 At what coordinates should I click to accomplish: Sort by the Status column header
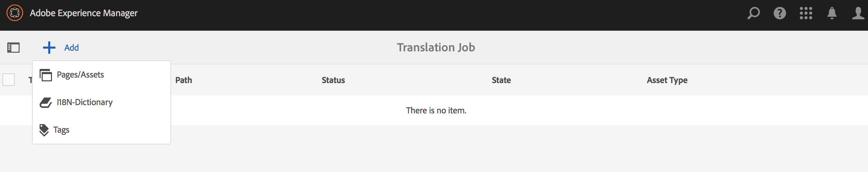333,80
